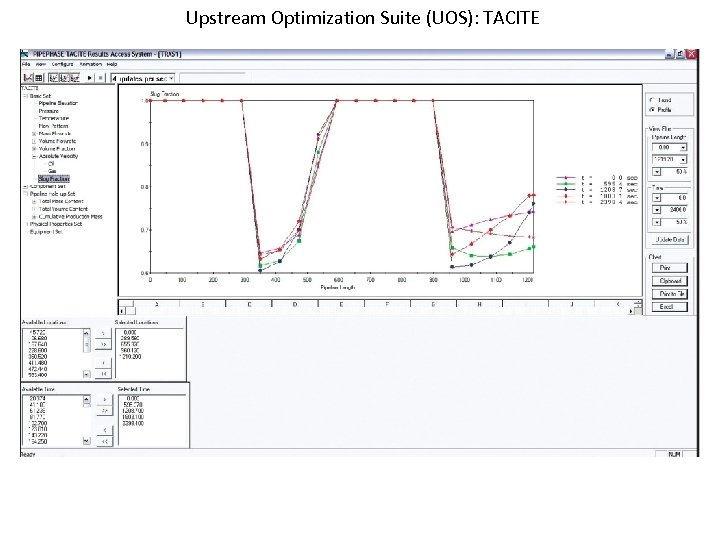Open Pipeline Length percent dropdown arrow
Viewport: 720px width, 540px height.
(x=657, y=172)
